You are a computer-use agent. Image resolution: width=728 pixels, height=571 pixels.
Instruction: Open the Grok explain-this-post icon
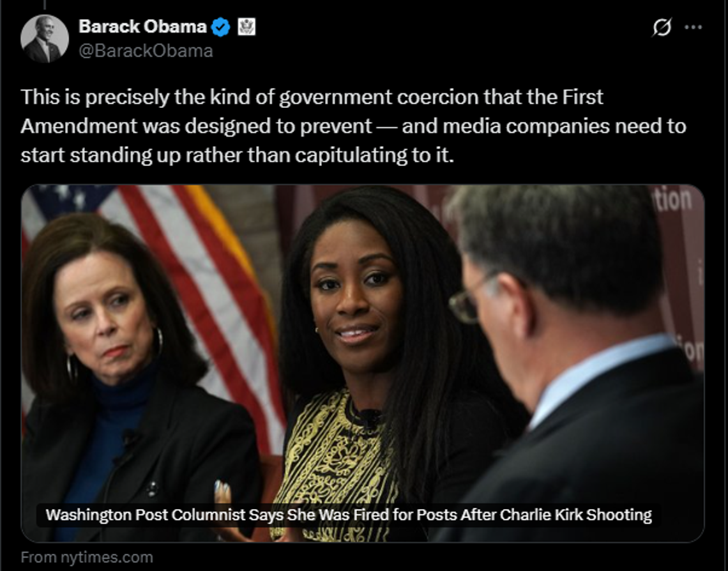[662, 27]
